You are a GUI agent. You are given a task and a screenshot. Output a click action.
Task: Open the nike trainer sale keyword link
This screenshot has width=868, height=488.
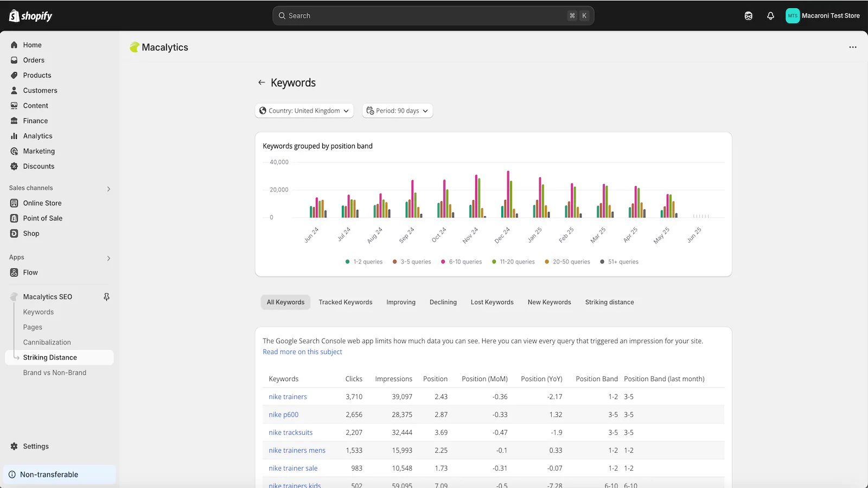pyautogui.click(x=293, y=468)
